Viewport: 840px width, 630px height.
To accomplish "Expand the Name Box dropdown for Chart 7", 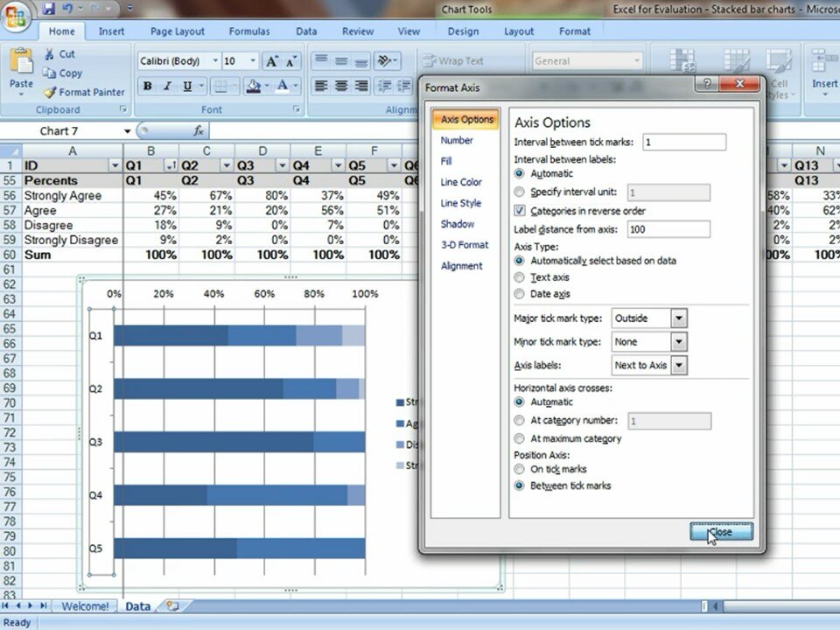I will 128,130.
